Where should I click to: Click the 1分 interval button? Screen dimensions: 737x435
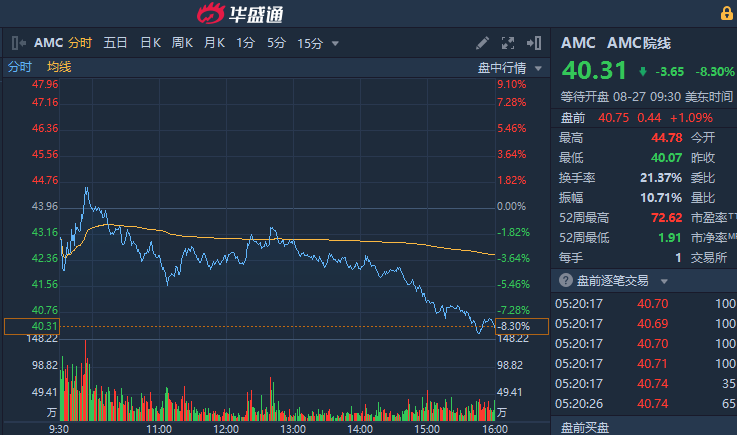pos(245,43)
